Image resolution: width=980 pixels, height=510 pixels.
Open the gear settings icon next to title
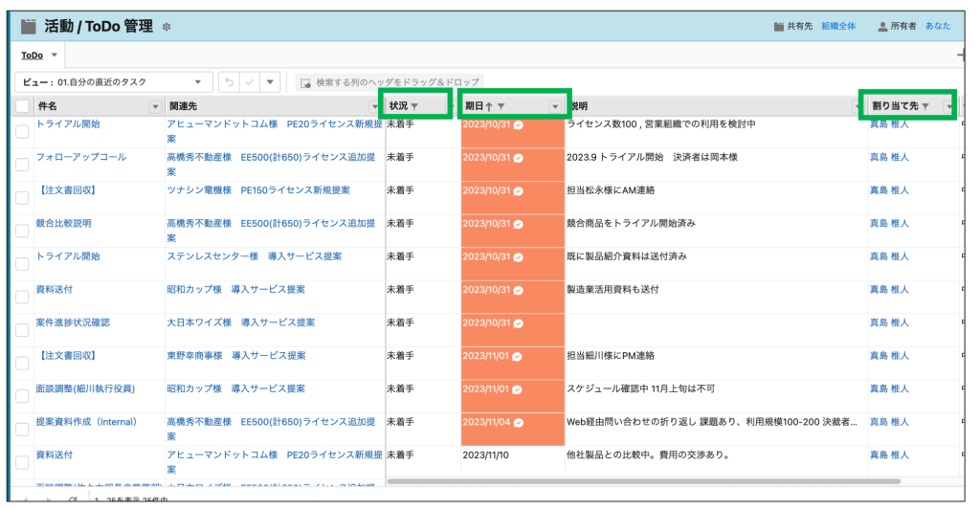click(x=167, y=27)
